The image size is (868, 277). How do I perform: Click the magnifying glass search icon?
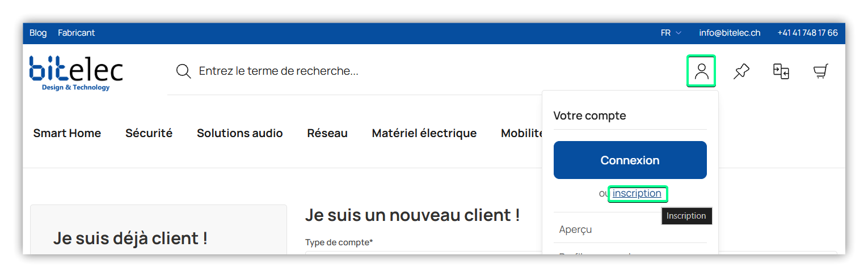coord(183,71)
